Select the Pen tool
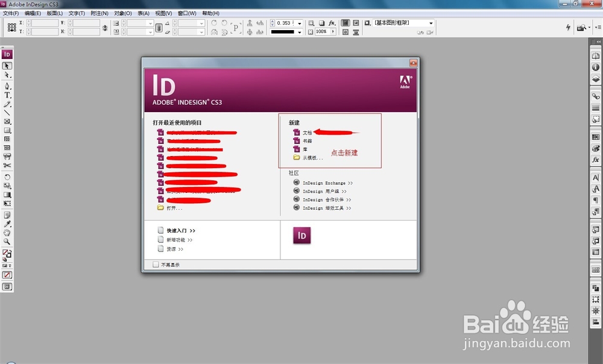This screenshot has height=364, width=603. (7, 86)
